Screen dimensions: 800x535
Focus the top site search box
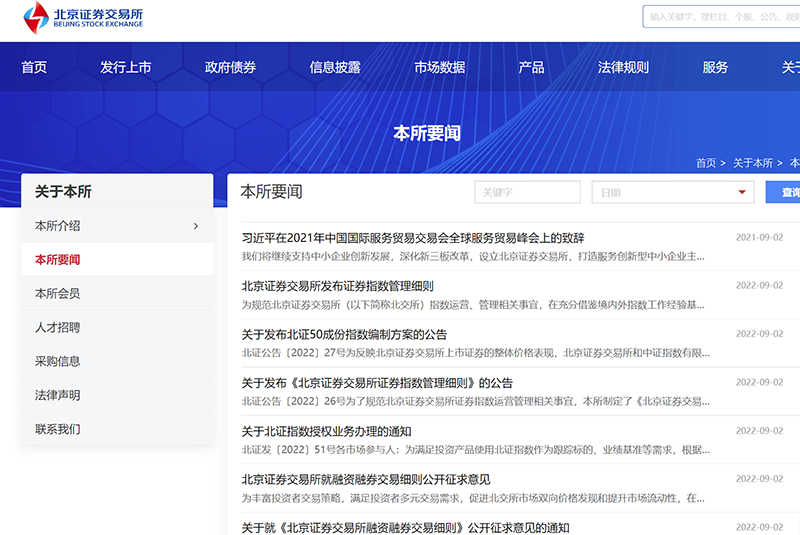pos(721,17)
